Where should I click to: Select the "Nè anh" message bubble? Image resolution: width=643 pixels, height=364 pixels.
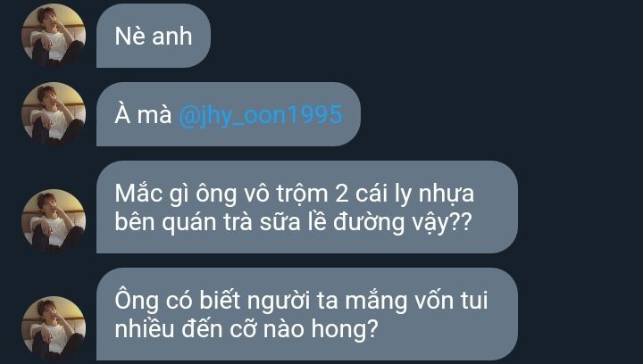coord(154,36)
